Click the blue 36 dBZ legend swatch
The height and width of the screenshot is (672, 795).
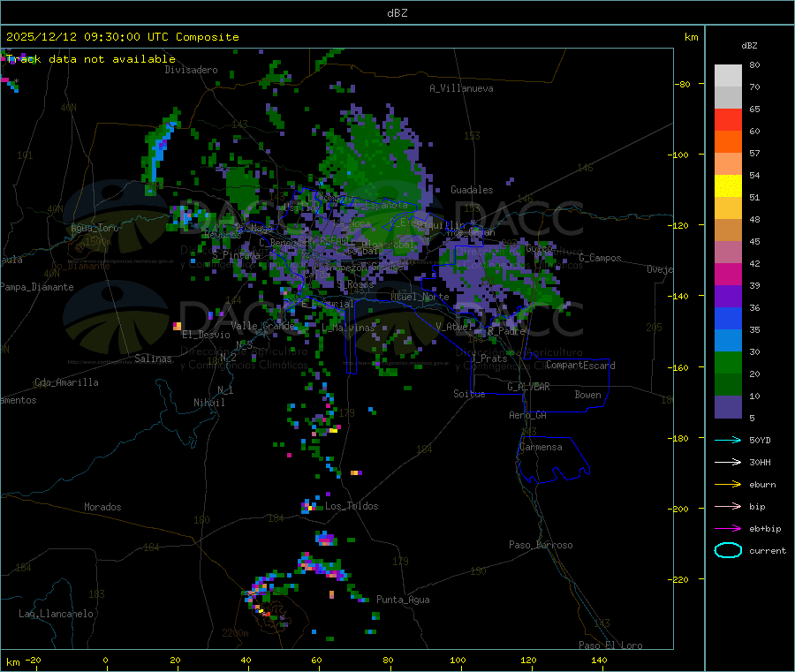pos(728,318)
